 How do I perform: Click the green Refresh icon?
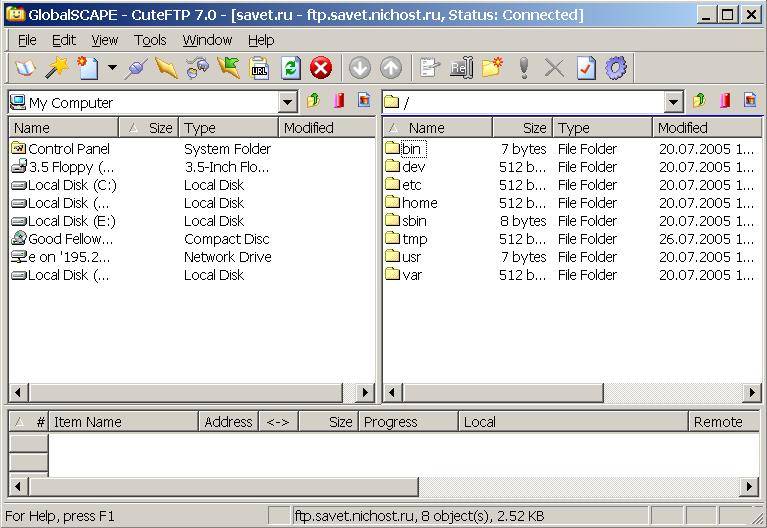(x=291, y=68)
